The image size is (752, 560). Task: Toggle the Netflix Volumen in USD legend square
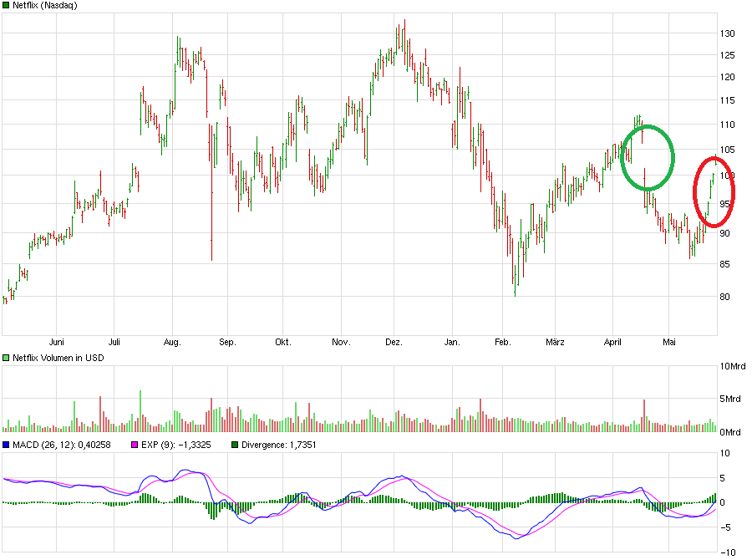click(7, 357)
